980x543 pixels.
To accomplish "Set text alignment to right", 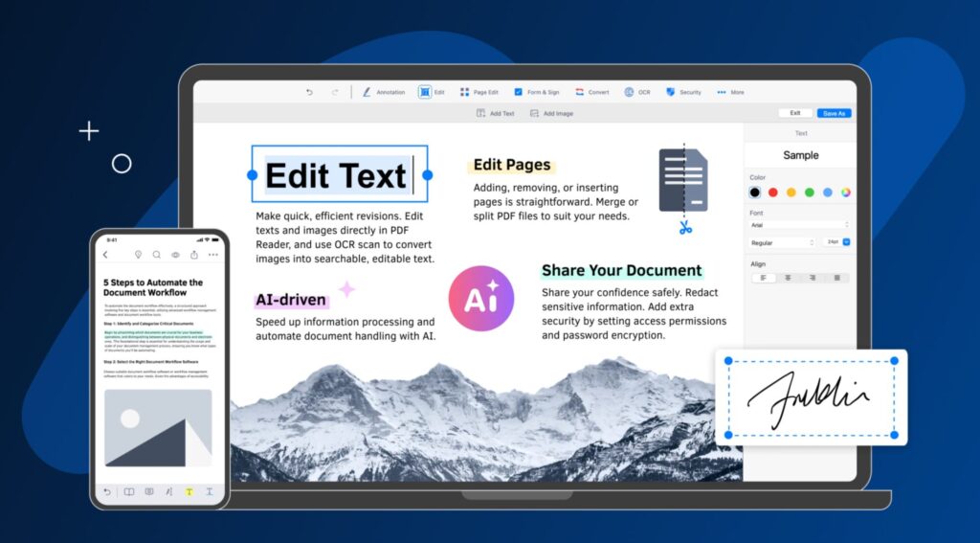I will point(813,278).
